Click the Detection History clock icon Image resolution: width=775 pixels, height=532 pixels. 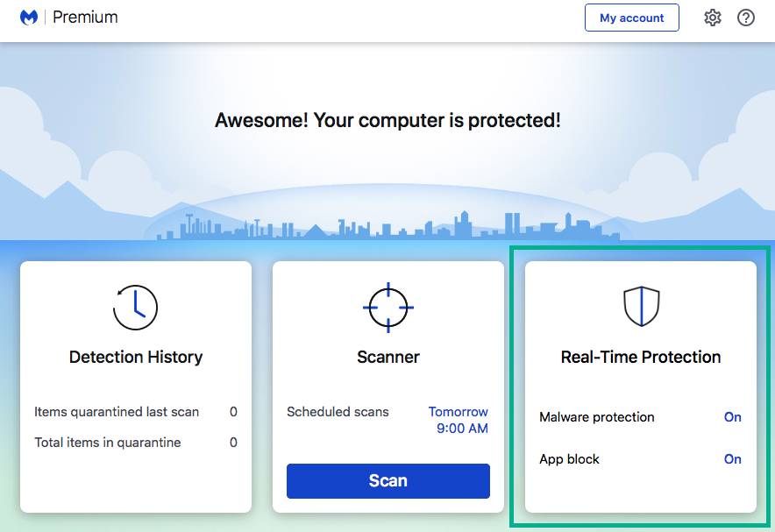click(135, 308)
